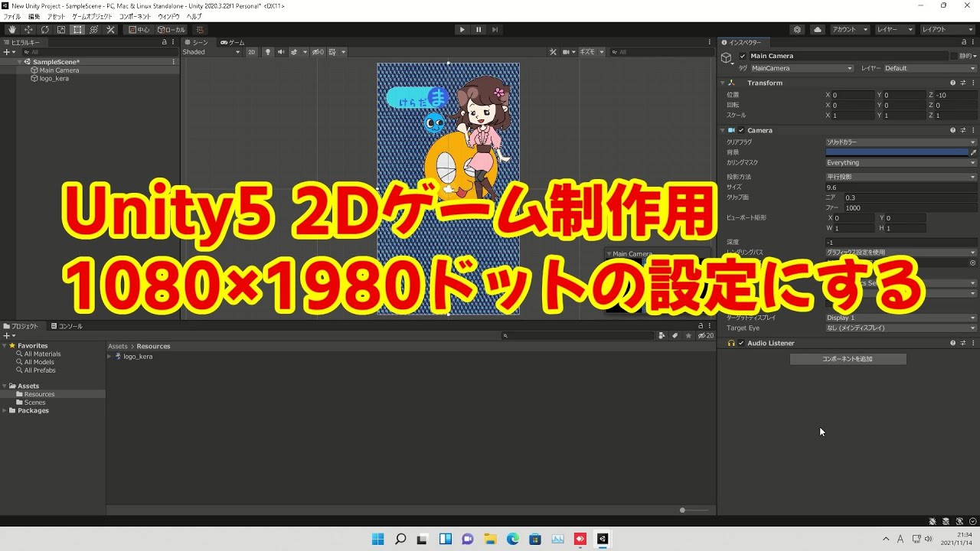
Task: Select the Rect tool
Action: pos(77,30)
